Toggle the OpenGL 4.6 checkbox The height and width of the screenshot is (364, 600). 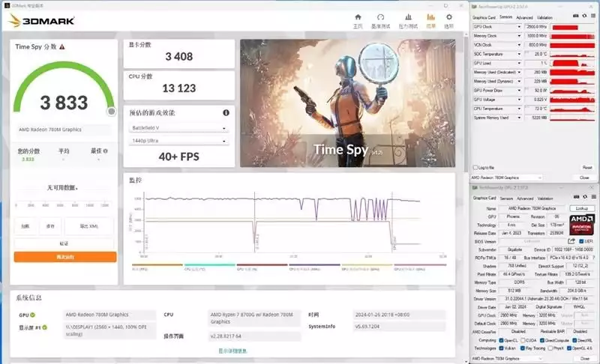(x=569, y=348)
